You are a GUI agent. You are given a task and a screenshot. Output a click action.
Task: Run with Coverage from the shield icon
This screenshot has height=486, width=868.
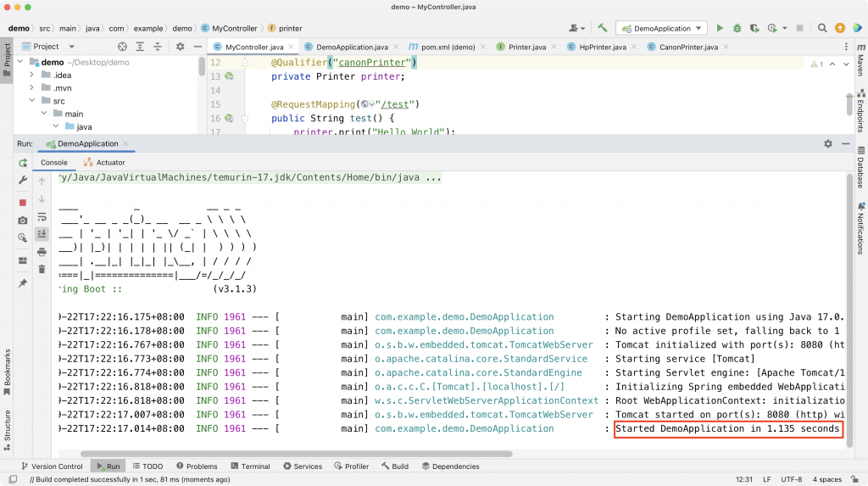pos(754,28)
